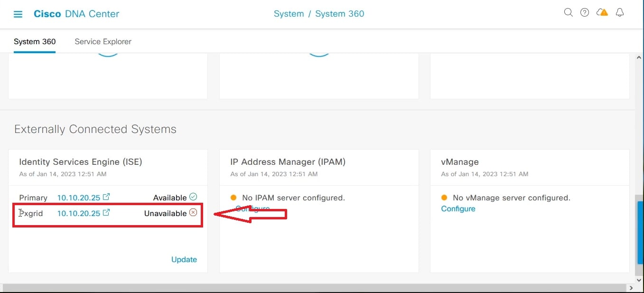This screenshot has width=644, height=293.
Task: Click the horizontal scrollbar right arrow
Action: pos(631,288)
